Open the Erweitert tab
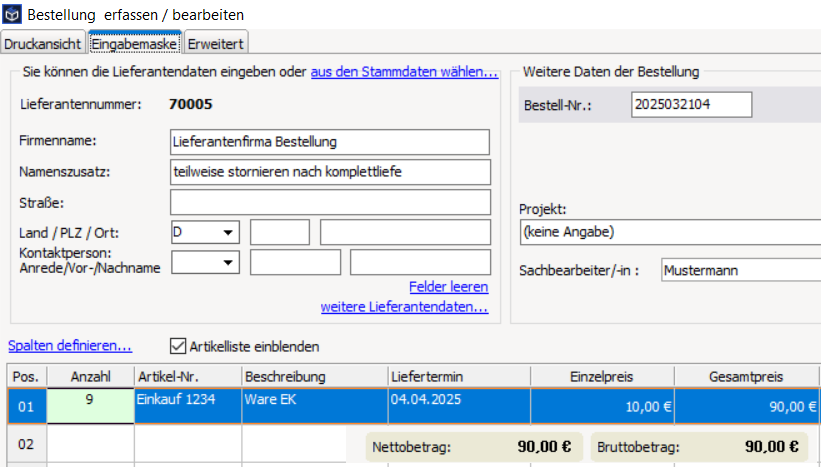 (x=216, y=44)
